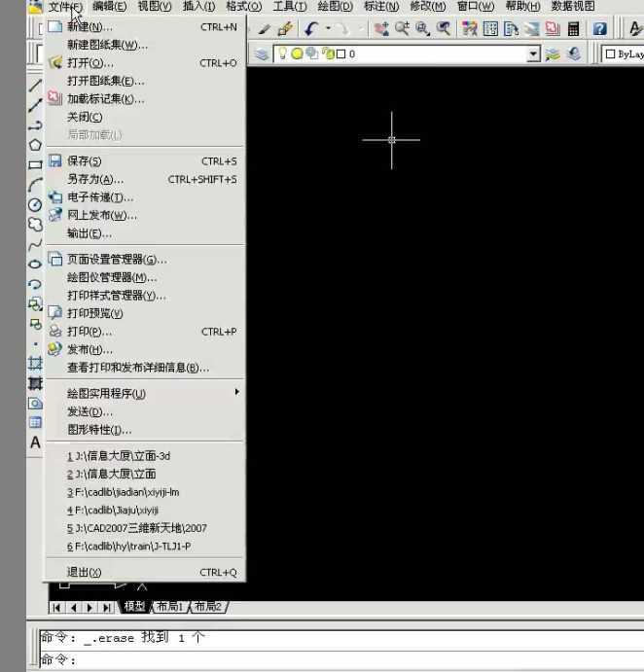Viewport: 644px width, 672px height.
Task: Open the DesignCenter icon
Action: click(490, 29)
